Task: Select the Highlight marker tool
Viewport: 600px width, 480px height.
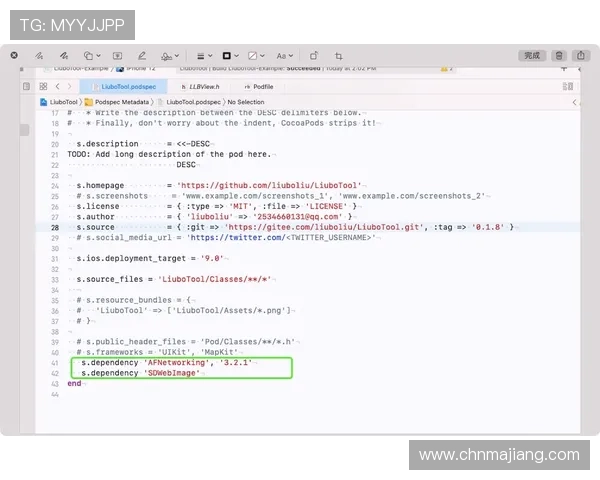Action: click(x=142, y=56)
